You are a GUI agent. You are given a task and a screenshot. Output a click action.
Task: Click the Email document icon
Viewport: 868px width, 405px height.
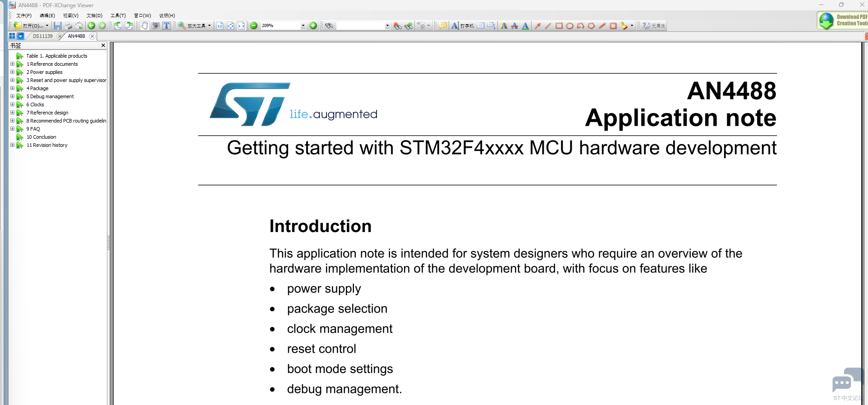(x=79, y=26)
